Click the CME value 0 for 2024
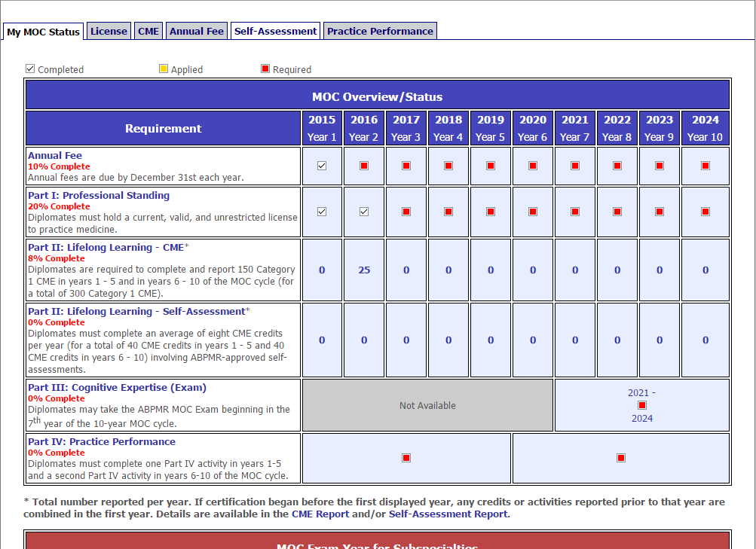Screen dimensions: 756x549 pos(705,270)
